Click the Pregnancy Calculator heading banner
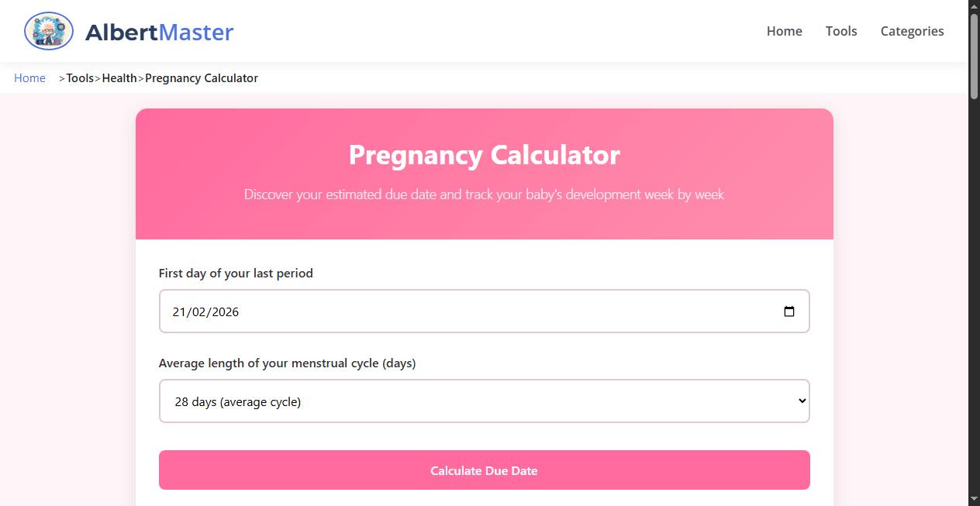 pos(484,155)
